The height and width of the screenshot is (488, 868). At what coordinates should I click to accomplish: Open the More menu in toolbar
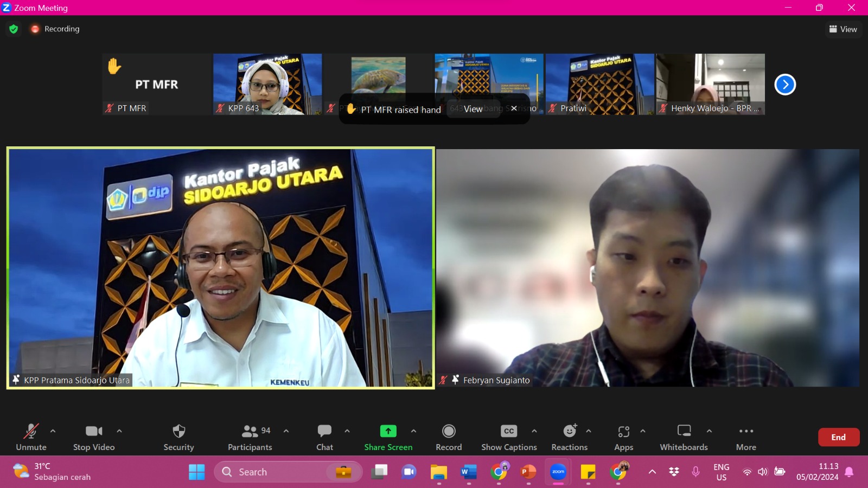[746, 437]
